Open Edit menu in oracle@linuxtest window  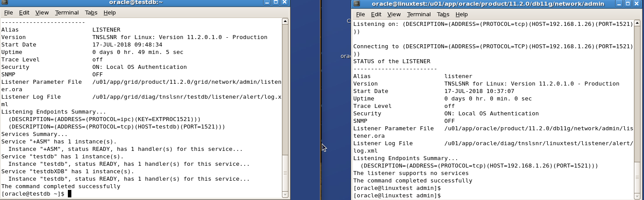coord(376,14)
